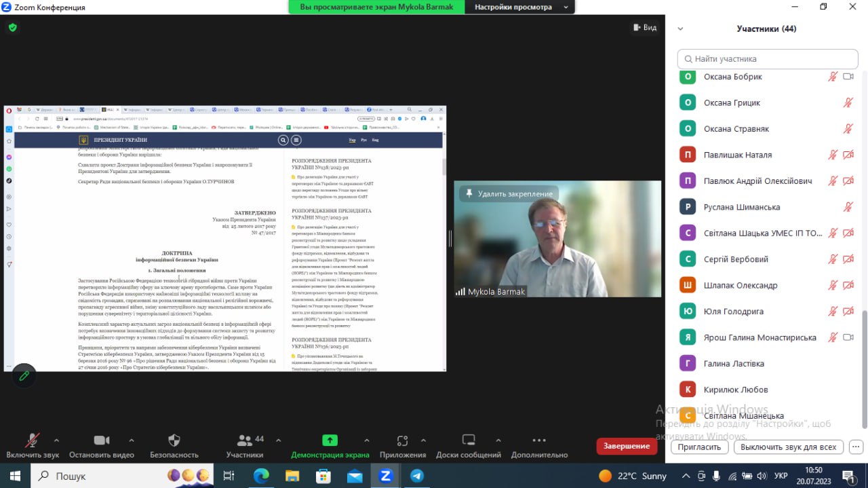This screenshot has height=488, width=868.
Task: Expand arrow beside the Участники button
Action: (278, 440)
